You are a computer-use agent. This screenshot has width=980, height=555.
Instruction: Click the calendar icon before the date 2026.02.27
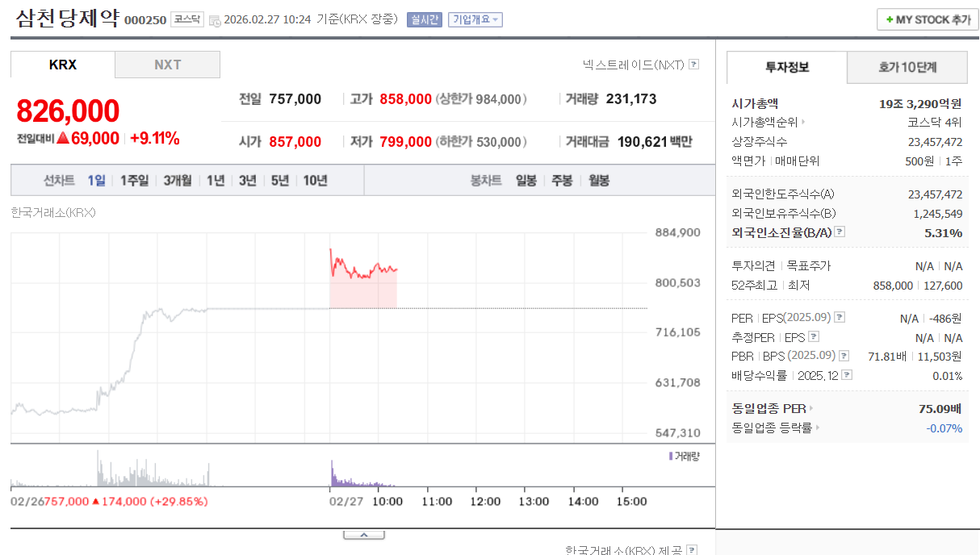click(214, 20)
